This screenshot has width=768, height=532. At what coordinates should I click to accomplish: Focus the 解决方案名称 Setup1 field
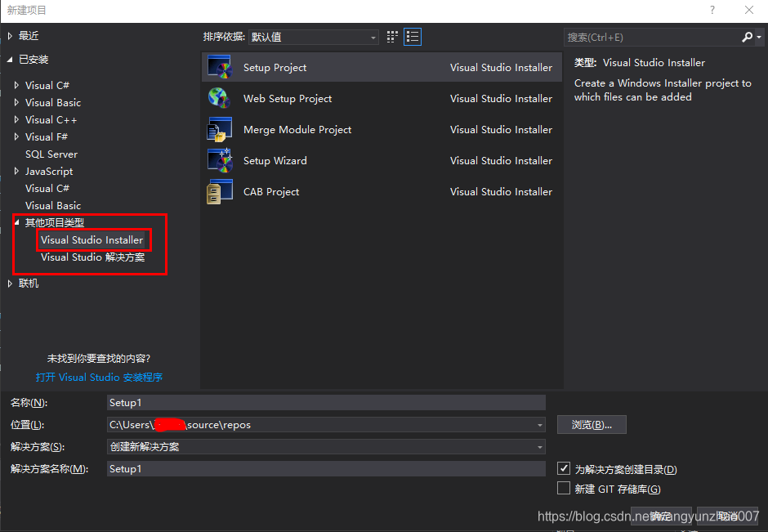pyautogui.click(x=326, y=469)
